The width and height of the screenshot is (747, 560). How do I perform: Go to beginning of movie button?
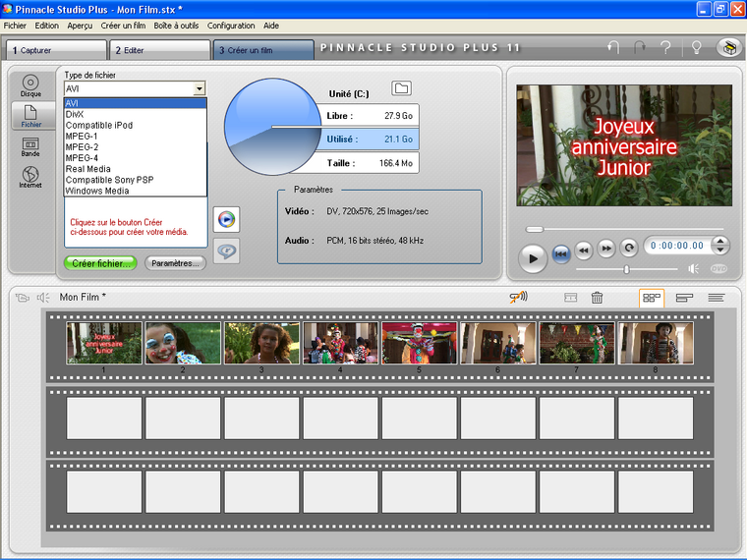coord(561,253)
